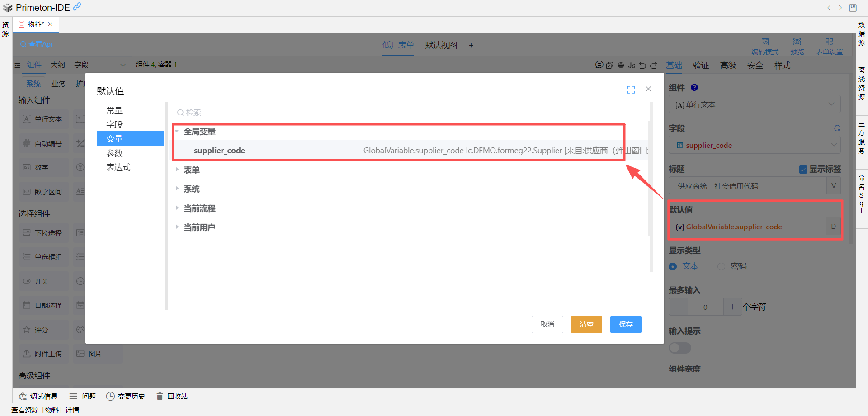Toggle the 输入提示 switch
868x416 pixels.
[679, 348]
